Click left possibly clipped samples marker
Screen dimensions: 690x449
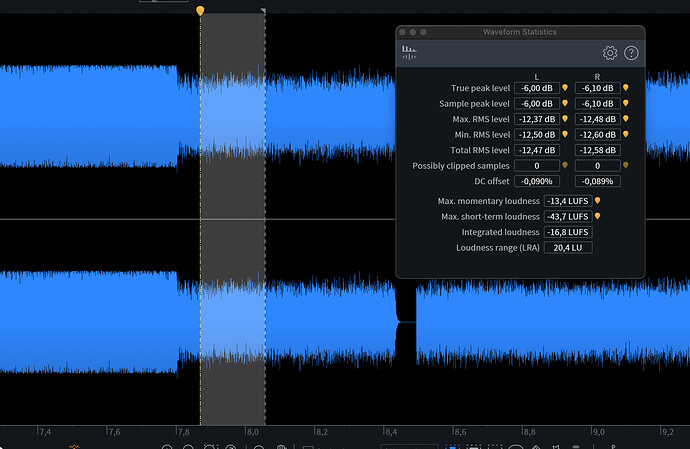coord(565,165)
